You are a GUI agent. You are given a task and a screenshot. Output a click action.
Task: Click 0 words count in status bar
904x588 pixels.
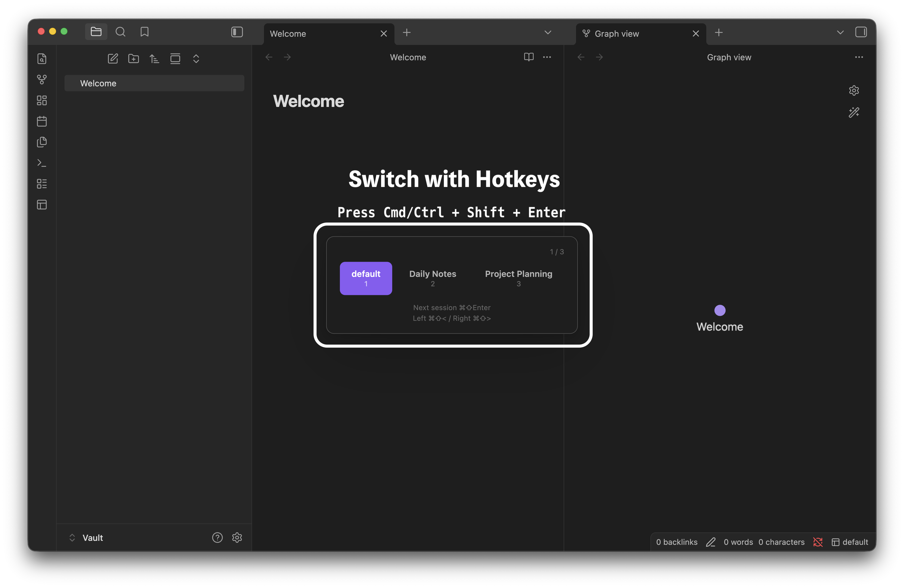[x=738, y=542]
